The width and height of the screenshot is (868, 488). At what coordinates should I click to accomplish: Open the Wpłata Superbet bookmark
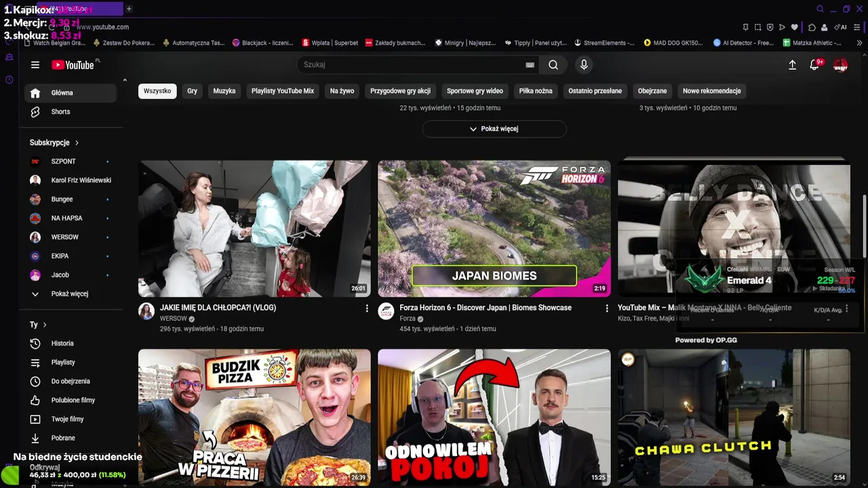click(330, 43)
